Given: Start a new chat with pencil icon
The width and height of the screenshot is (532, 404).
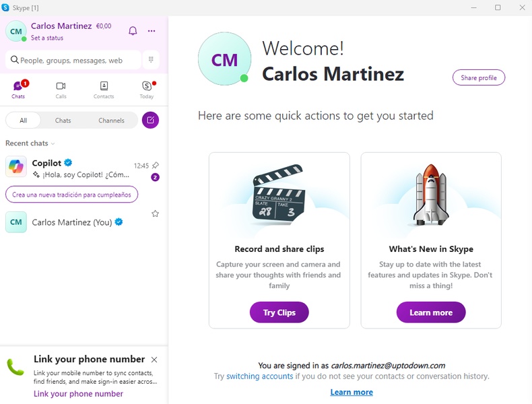Looking at the screenshot, I should pos(151,121).
